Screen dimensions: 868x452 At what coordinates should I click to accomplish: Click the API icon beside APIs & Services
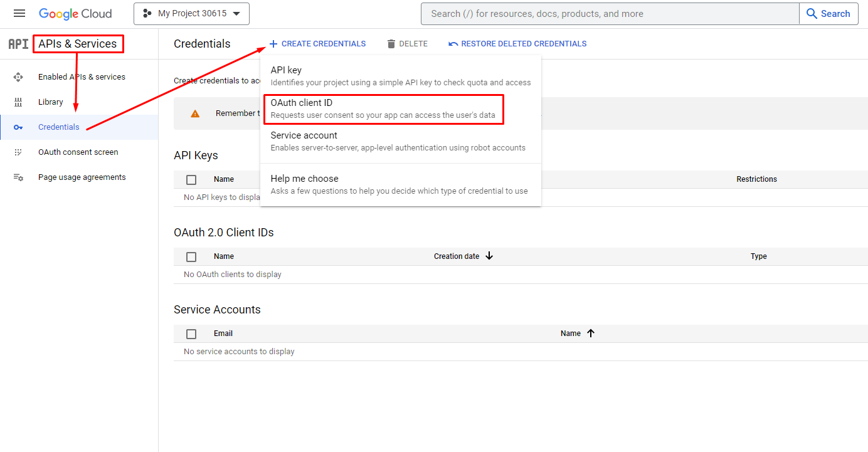pyautogui.click(x=18, y=44)
